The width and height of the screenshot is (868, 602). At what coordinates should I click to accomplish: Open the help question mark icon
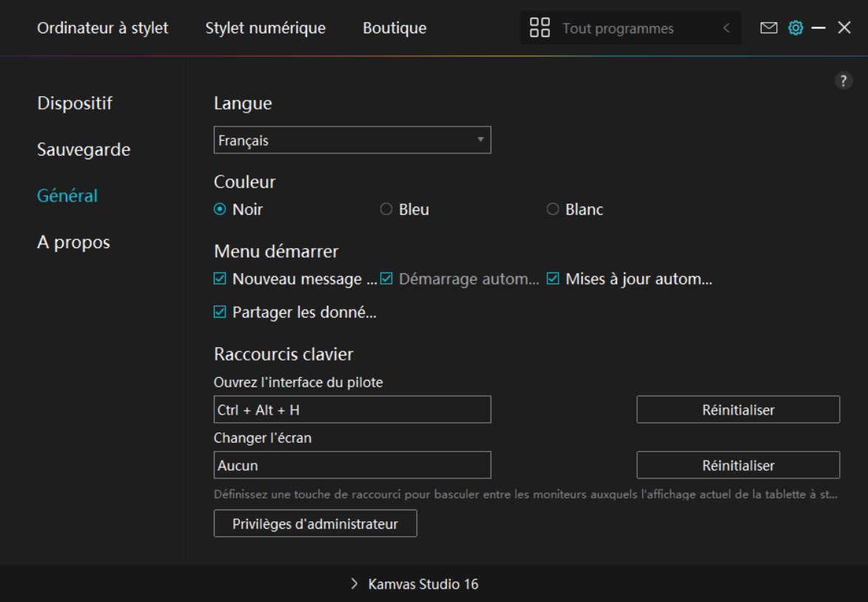tap(844, 81)
